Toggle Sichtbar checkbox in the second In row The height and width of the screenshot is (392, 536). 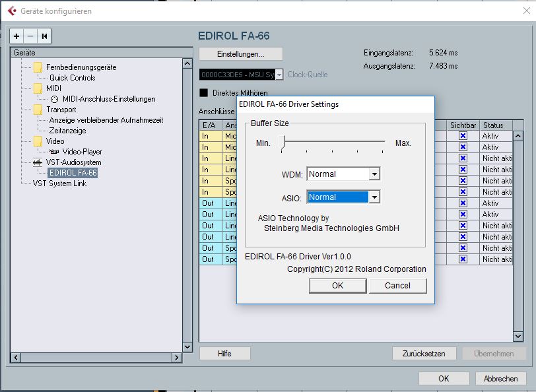(x=463, y=147)
